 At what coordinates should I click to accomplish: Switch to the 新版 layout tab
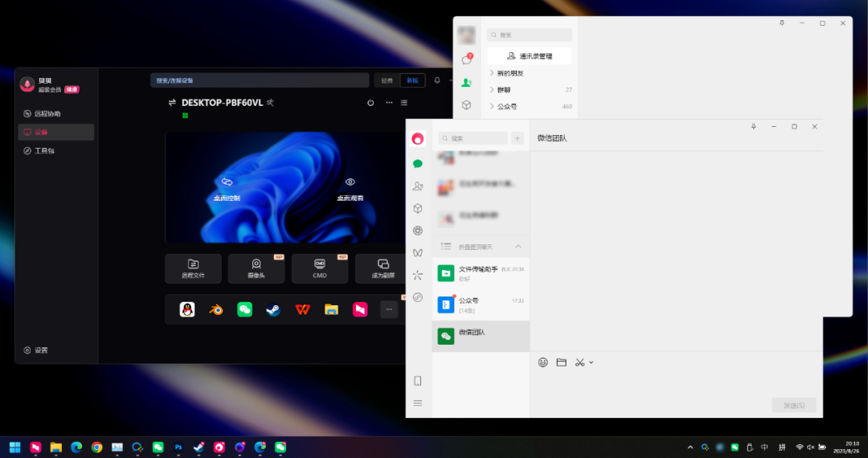tap(412, 80)
